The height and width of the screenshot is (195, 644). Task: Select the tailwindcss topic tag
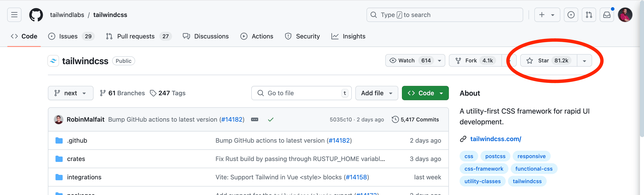pos(527,181)
